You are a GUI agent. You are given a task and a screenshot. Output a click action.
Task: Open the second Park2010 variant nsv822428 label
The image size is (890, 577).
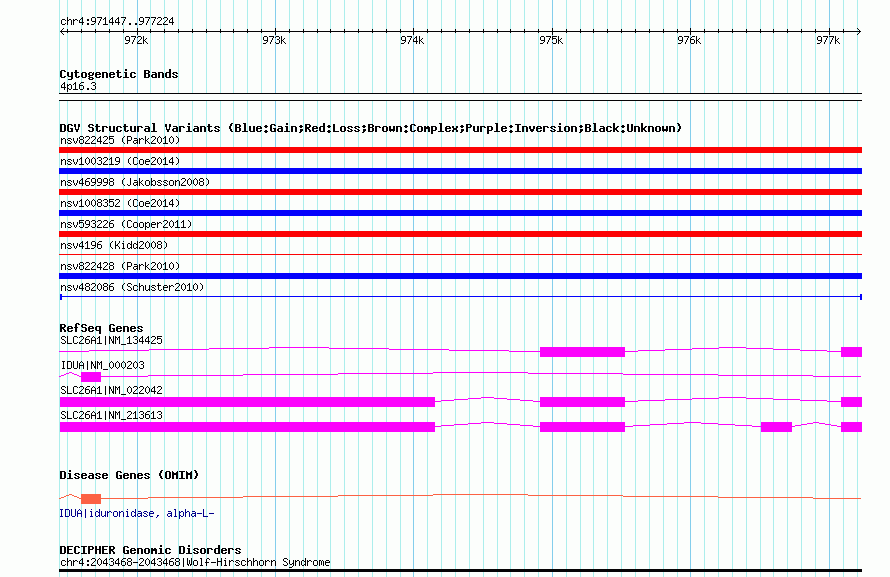tap(120, 266)
